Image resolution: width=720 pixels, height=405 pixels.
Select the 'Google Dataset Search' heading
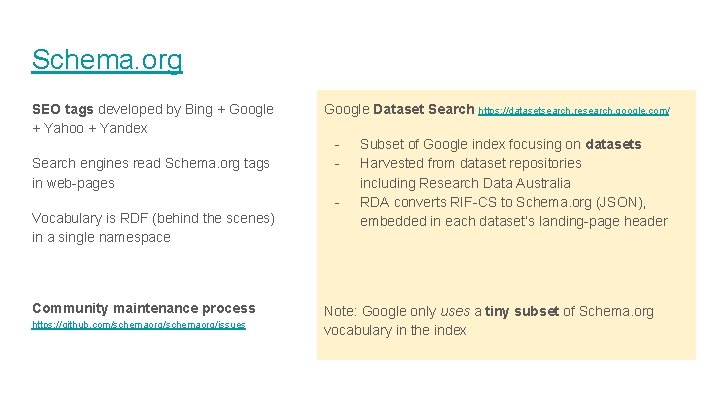pos(399,108)
